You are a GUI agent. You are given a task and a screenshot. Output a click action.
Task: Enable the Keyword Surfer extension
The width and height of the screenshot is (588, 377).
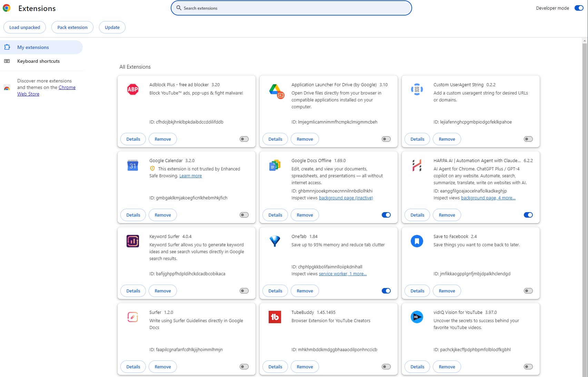coord(244,291)
